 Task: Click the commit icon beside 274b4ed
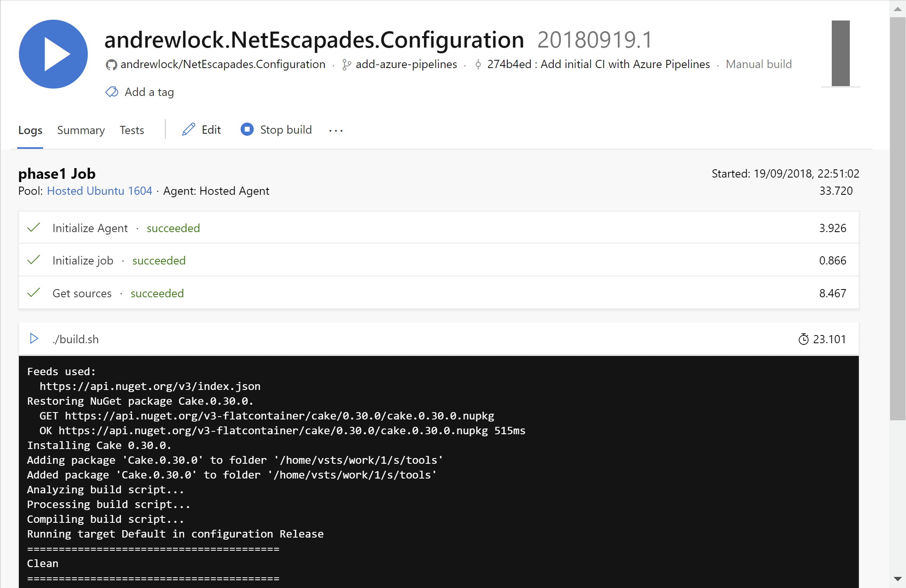point(478,65)
